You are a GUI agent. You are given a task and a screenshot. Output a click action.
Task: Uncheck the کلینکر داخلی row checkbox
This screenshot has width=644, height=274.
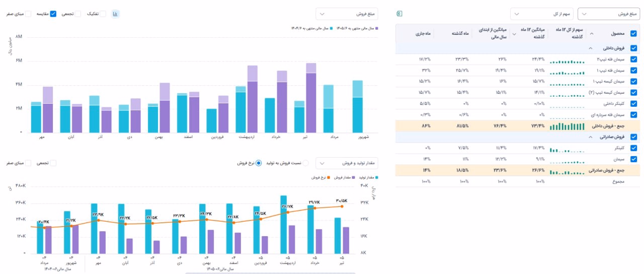633,103
